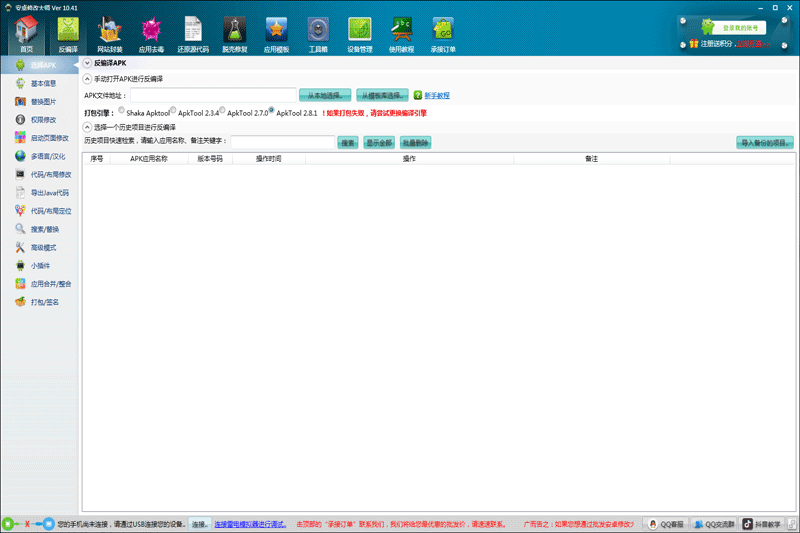Select the ApkTool 2.7.0 engine option
The height and width of the screenshot is (533, 800).
[222, 111]
